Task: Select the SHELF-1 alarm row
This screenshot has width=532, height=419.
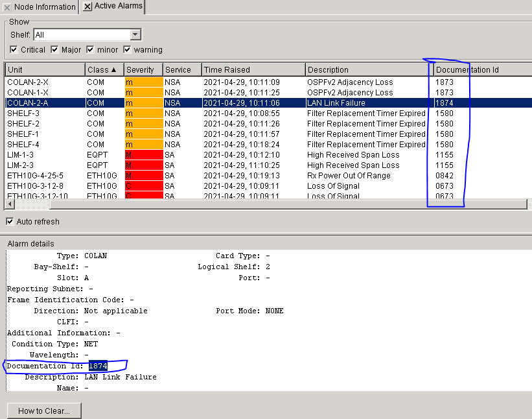Action: point(268,134)
